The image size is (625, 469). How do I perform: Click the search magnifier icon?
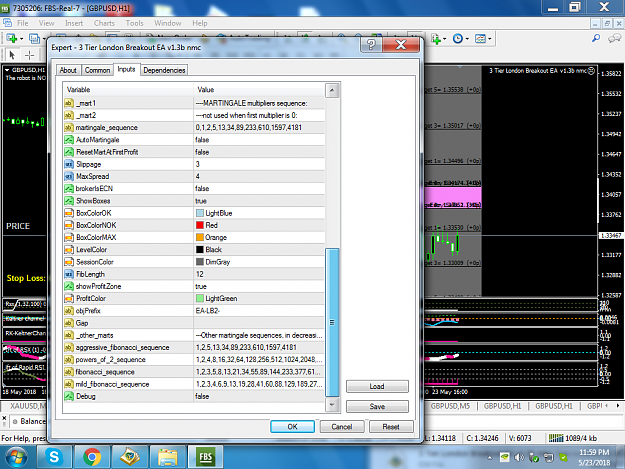point(596,38)
